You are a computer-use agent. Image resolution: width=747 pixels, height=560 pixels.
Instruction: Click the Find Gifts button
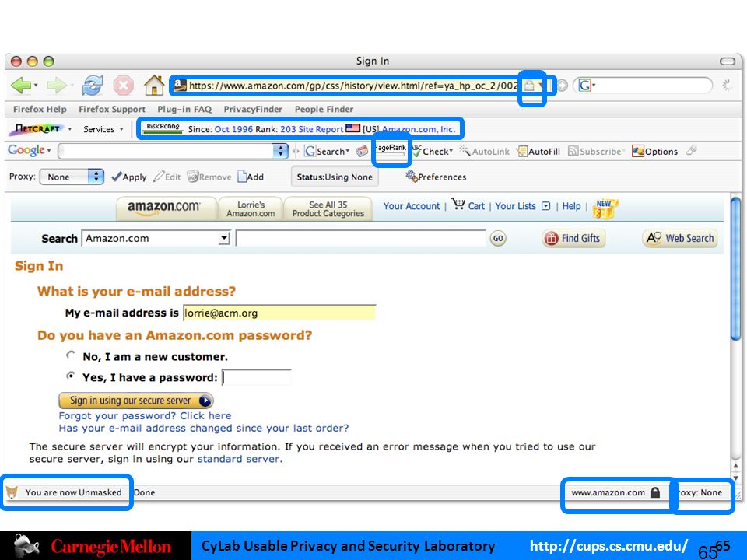pos(573,238)
